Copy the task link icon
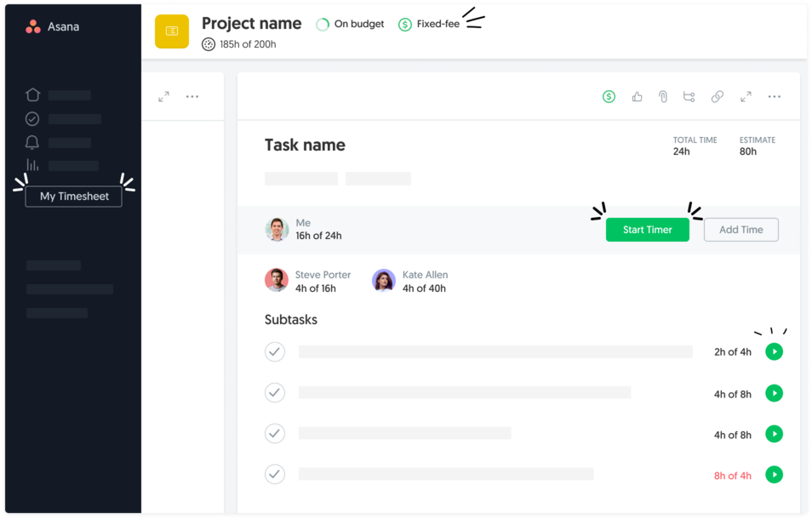 (717, 96)
